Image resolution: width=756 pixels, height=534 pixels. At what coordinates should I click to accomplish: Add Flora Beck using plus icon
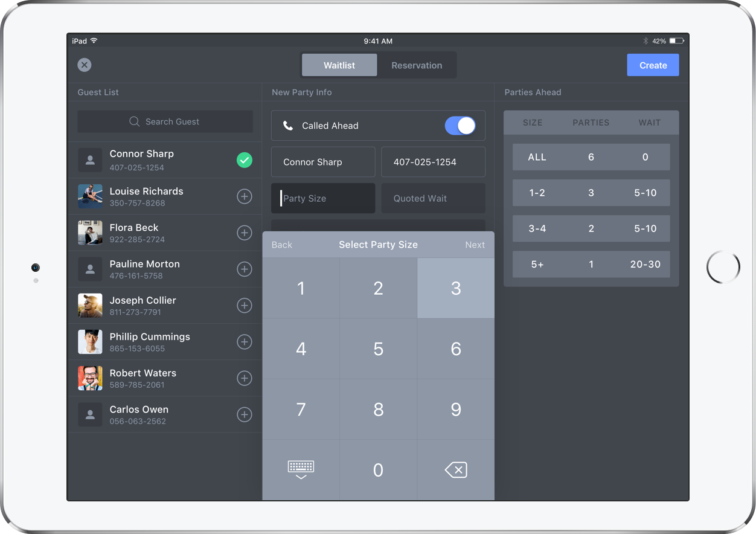[x=245, y=233]
